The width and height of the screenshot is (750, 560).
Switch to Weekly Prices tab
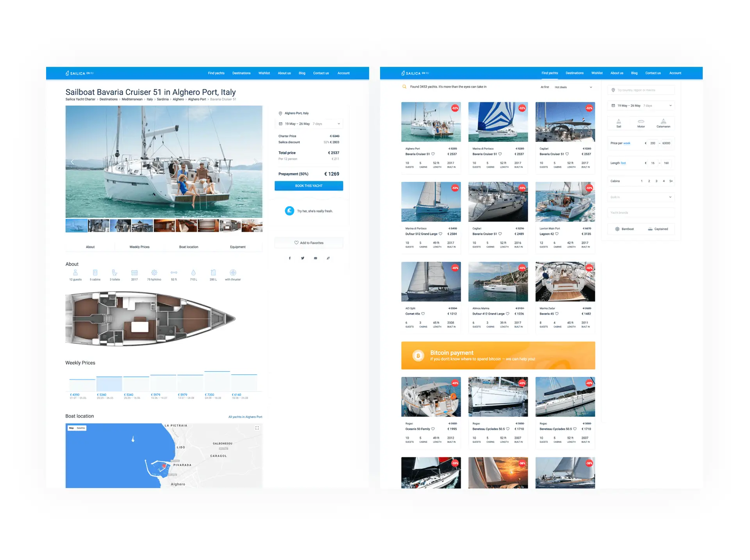139,247
